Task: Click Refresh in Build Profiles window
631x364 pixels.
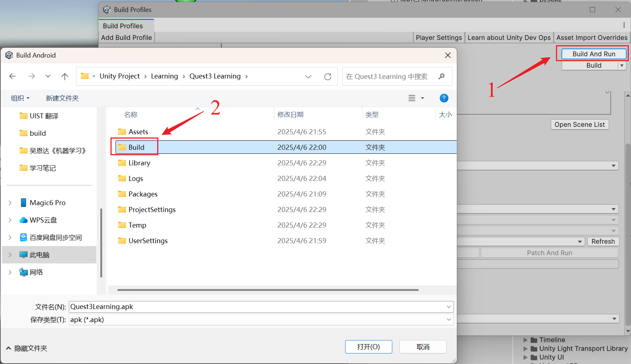Action: (603, 241)
